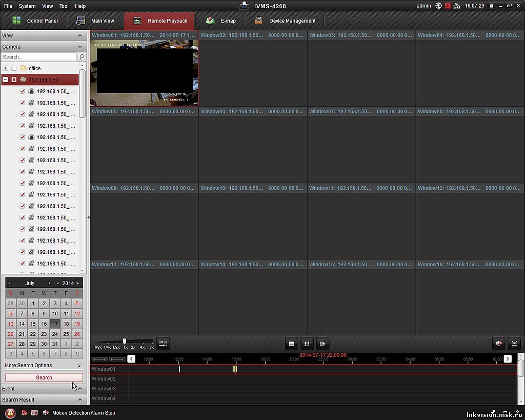Go to next month in calendar
The height and width of the screenshot is (420, 525).
[x=49, y=284]
